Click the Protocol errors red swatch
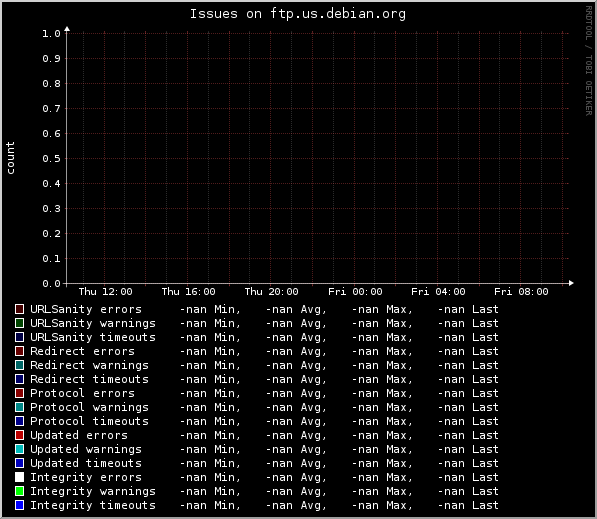597x519 pixels. 19,393
